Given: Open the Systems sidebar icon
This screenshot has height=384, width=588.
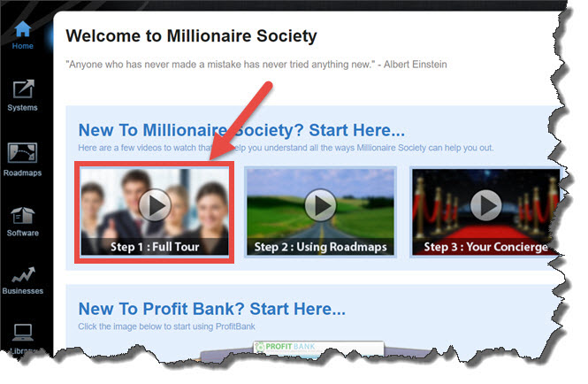Looking at the screenshot, I should 23,89.
